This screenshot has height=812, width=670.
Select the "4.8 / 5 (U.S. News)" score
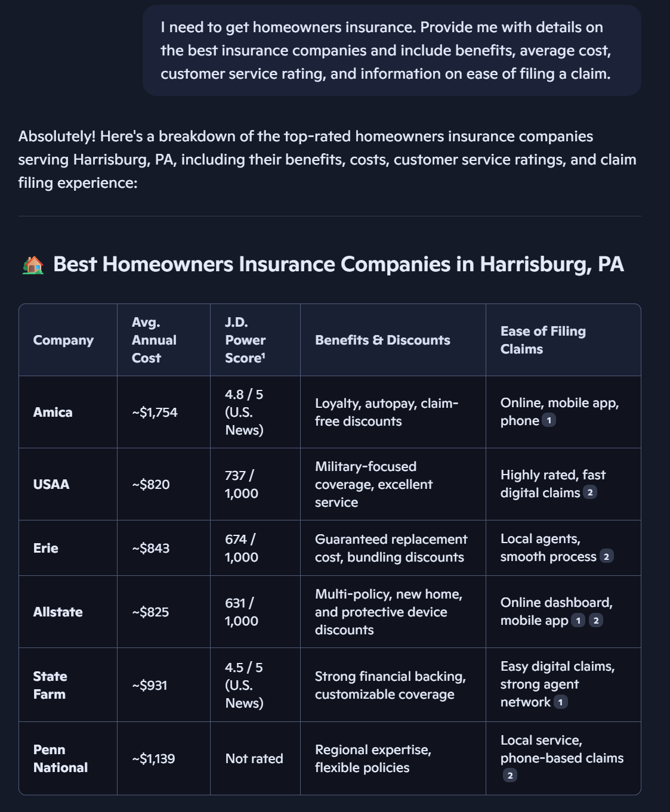[244, 412]
